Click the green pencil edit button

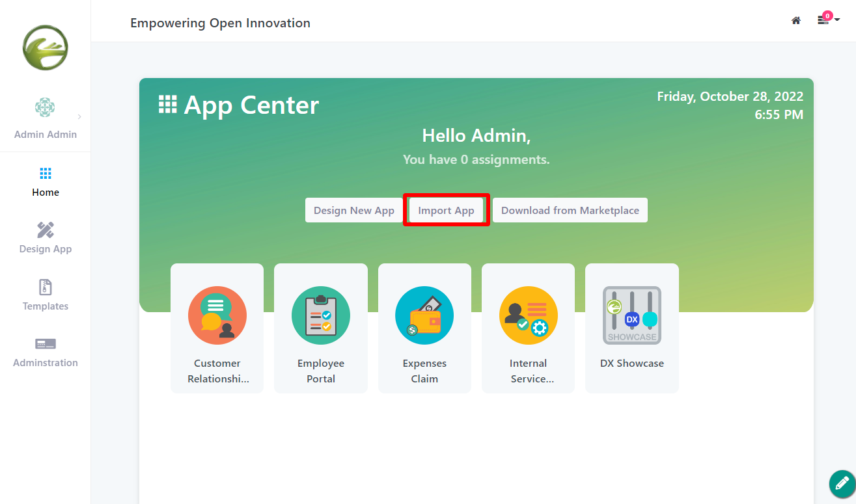[842, 484]
